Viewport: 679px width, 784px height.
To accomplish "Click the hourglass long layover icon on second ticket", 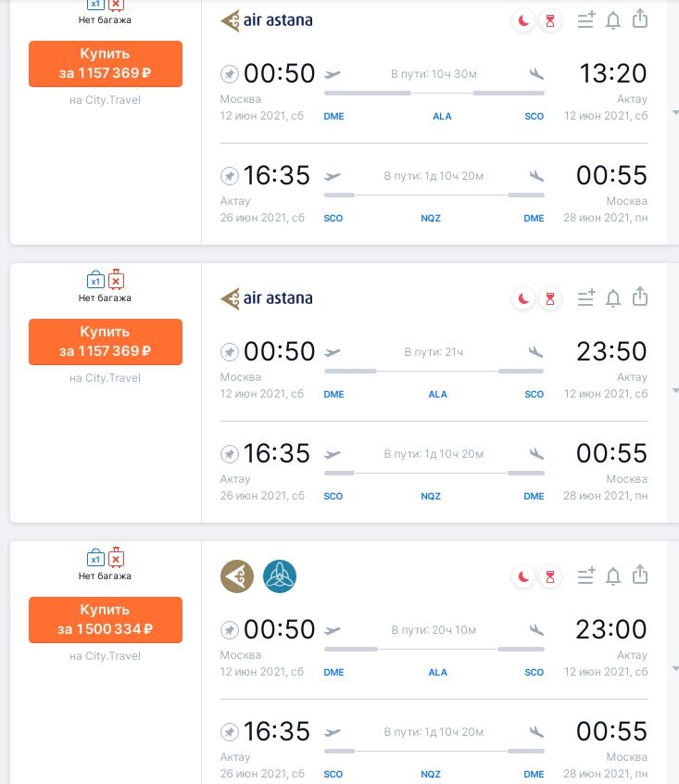I will (550, 298).
